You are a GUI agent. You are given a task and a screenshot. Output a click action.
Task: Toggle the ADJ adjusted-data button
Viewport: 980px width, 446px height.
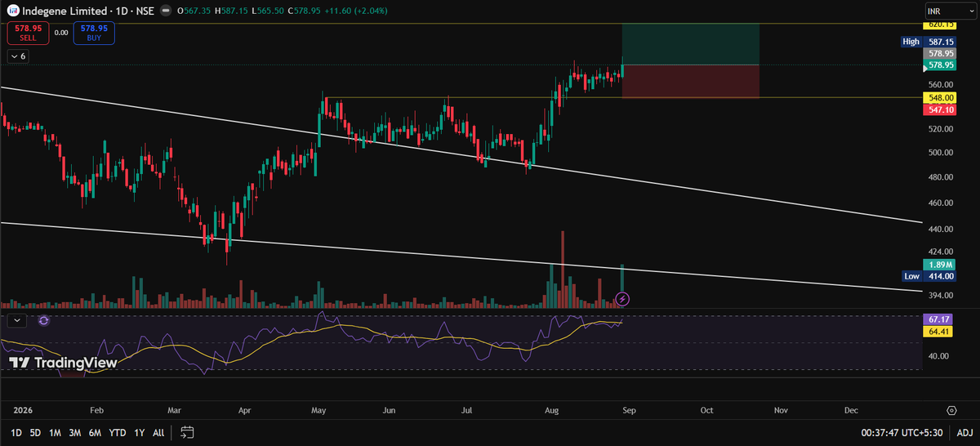click(x=964, y=431)
